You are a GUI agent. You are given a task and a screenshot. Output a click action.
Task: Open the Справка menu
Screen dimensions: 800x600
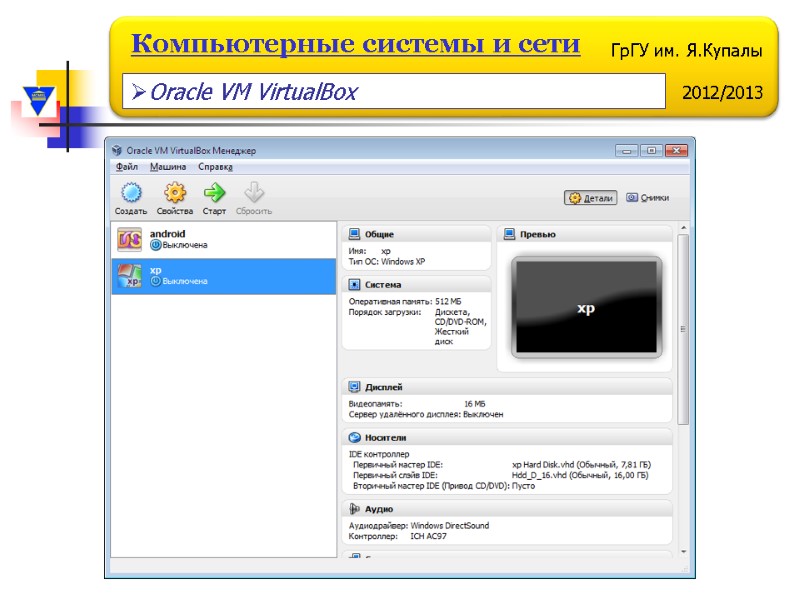(215, 167)
